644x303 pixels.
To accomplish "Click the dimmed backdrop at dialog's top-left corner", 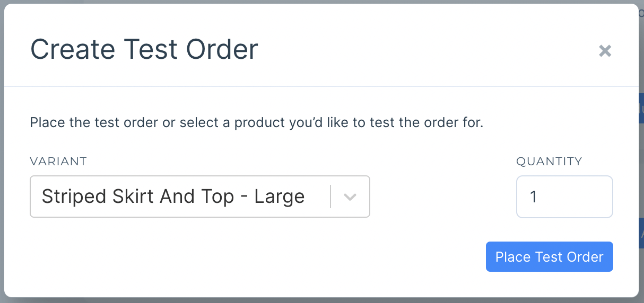I will tap(2, 2).
